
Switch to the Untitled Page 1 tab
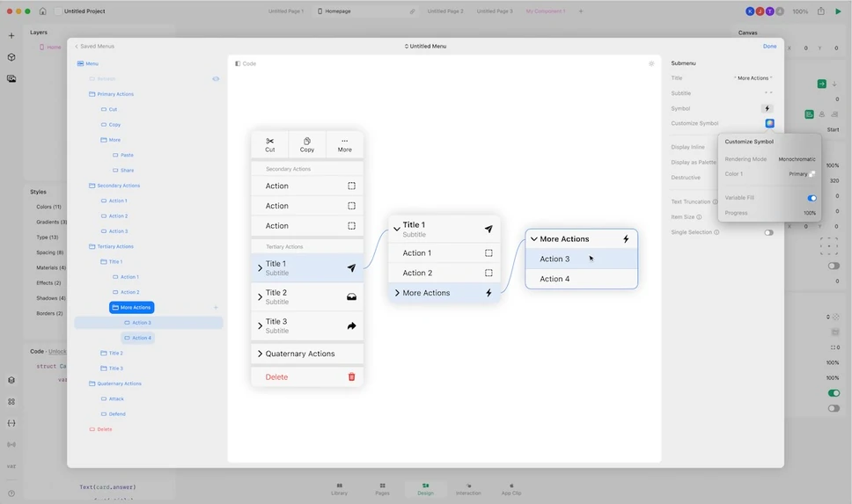[286, 11]
